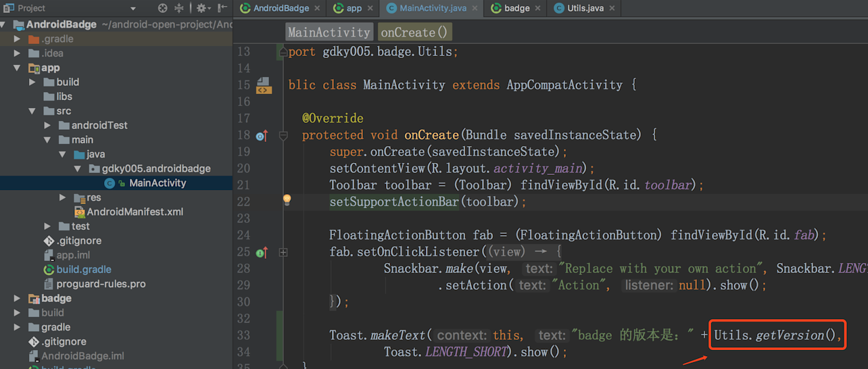The width and height of the screenshot is (868, 369).
Task: Expand the .gradle folder
Action: pyautogui.click(x=18, y=39)
